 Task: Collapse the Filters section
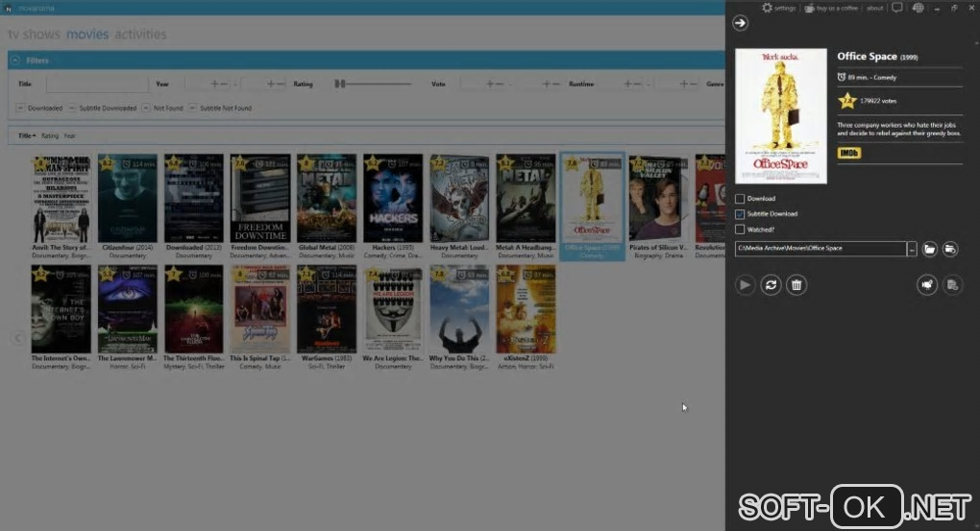pyautogui.click(x=15, y=60)
